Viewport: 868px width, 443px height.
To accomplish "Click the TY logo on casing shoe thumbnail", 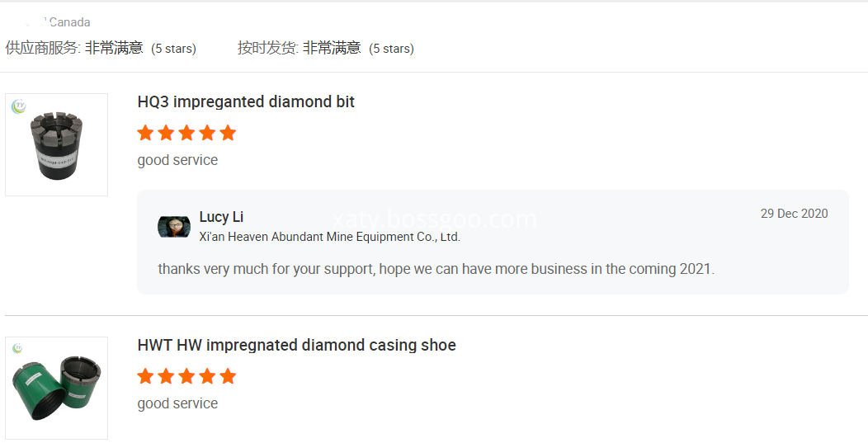I will [x=17, y=348].
